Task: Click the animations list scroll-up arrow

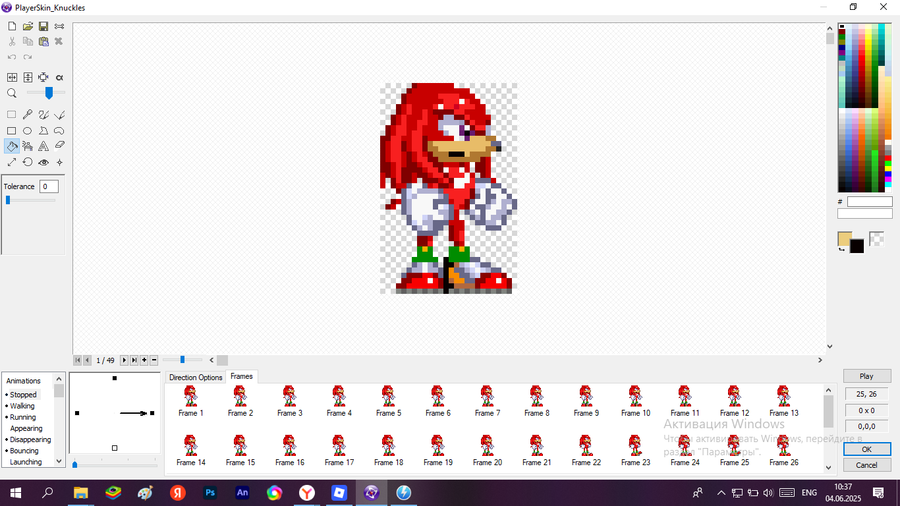Action: pos(59,379)
